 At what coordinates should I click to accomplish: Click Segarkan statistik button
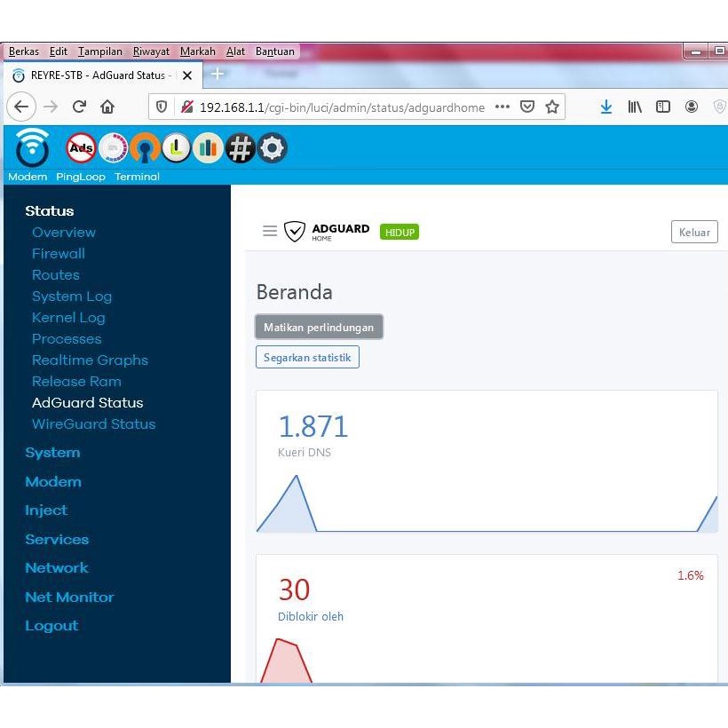point(307,357)
